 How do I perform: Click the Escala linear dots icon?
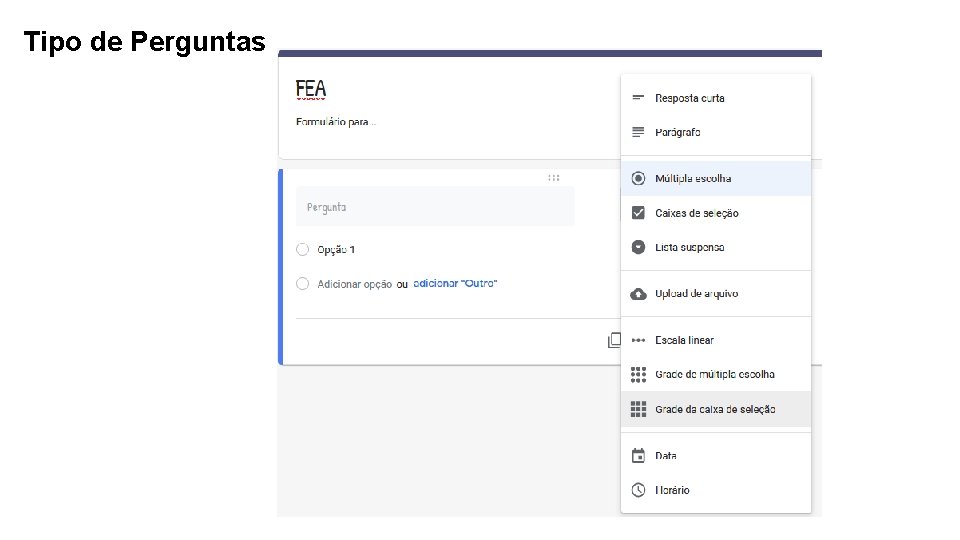click(x=638, y=340)
